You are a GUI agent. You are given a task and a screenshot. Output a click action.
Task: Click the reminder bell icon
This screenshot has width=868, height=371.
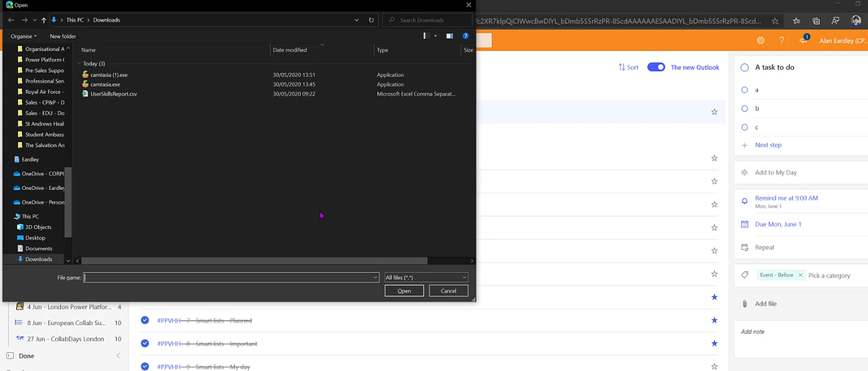(745, 201)
